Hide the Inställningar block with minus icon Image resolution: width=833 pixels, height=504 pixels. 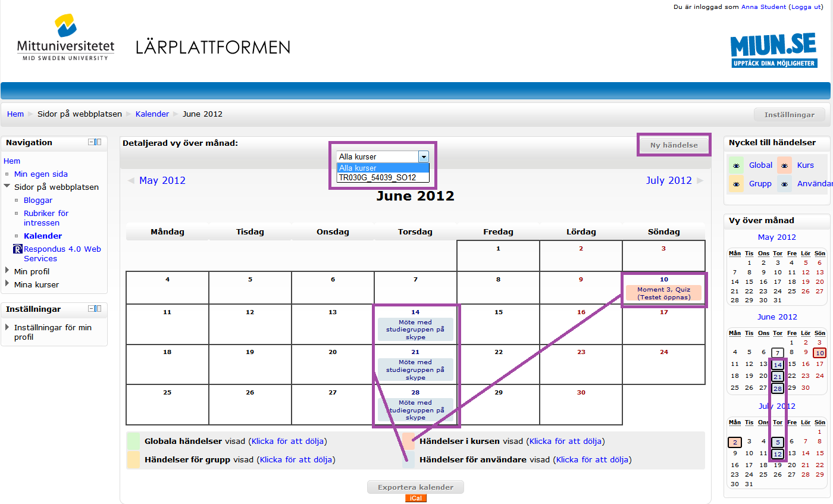click(x=91, y=309)
